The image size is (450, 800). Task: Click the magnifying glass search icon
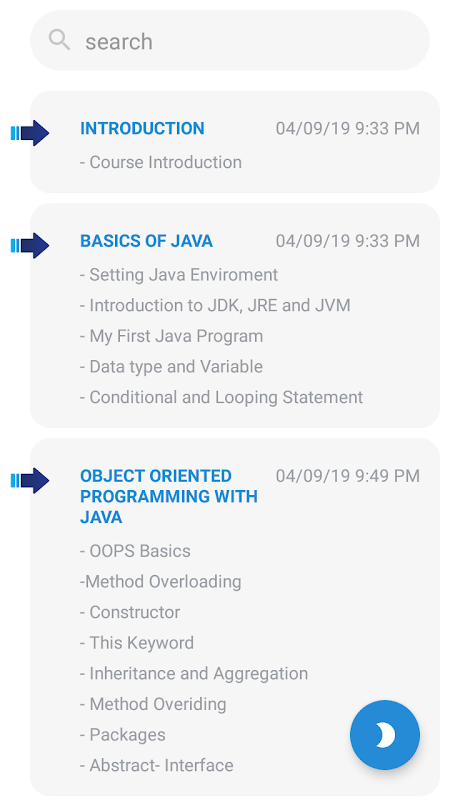coord(59,40)
